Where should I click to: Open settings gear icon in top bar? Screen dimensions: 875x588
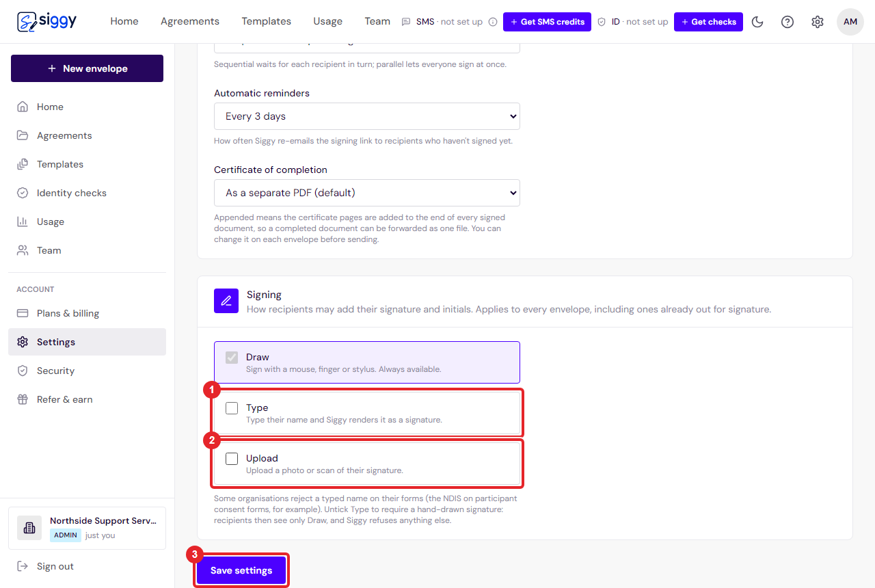click(x=818, y=22)
